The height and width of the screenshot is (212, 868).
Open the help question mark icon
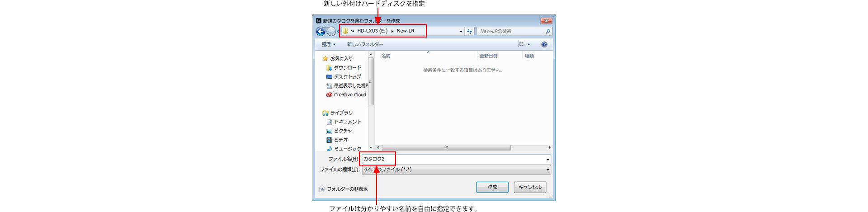544,44
